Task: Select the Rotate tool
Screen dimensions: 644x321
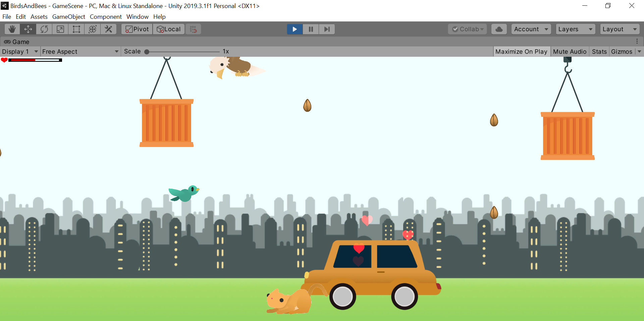Action: 44,29
